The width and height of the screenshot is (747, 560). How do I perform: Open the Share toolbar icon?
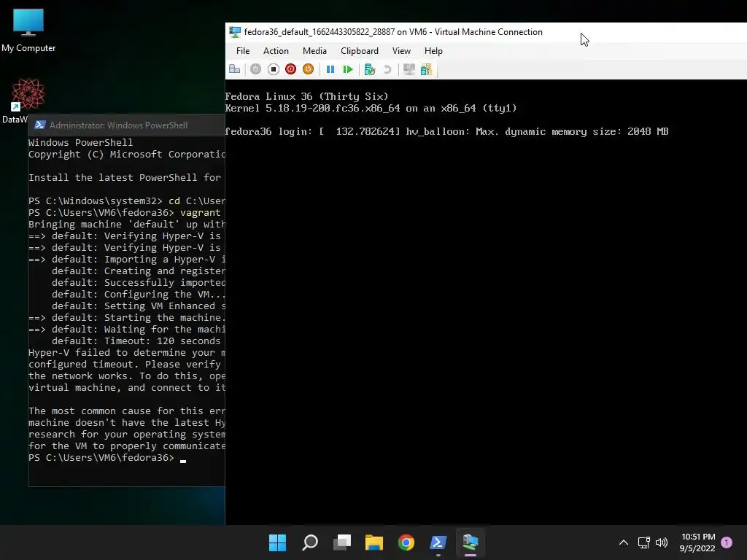[x=426, y=69]
